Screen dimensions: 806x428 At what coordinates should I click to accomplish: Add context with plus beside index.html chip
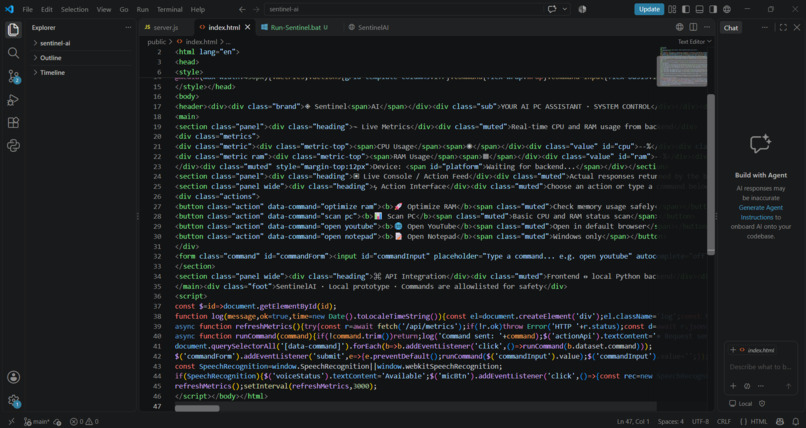(x=733, y=350)
